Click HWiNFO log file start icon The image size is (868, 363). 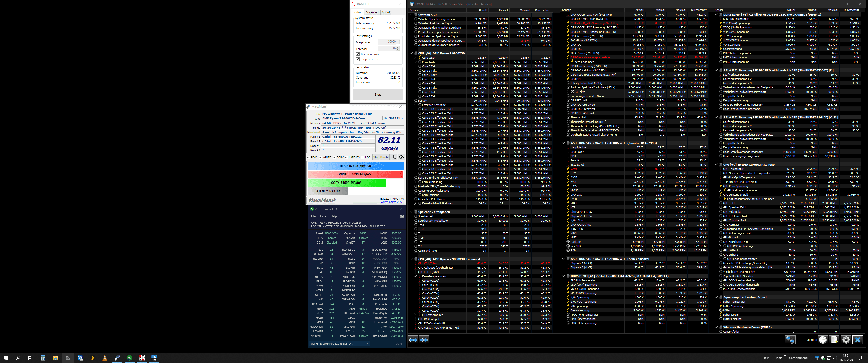point(834,340)
